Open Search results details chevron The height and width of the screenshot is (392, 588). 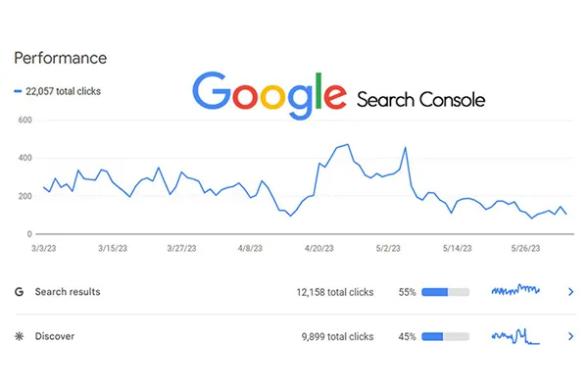[x=570, y=292]
